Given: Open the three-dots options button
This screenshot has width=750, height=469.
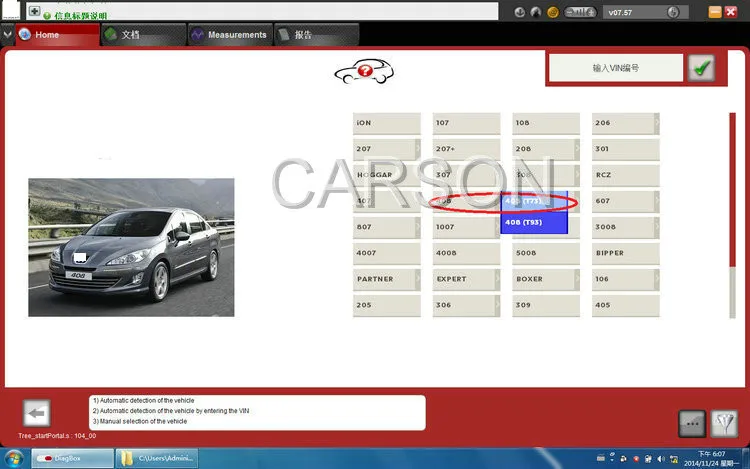Looking at the screenshot, I should [692, 424].
